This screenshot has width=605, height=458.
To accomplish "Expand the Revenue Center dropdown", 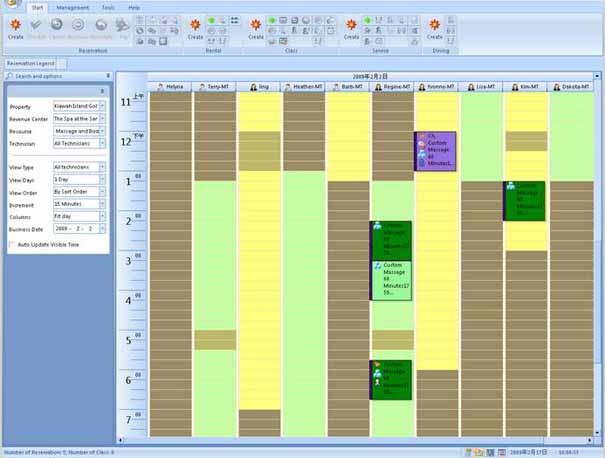I will 102,118.
